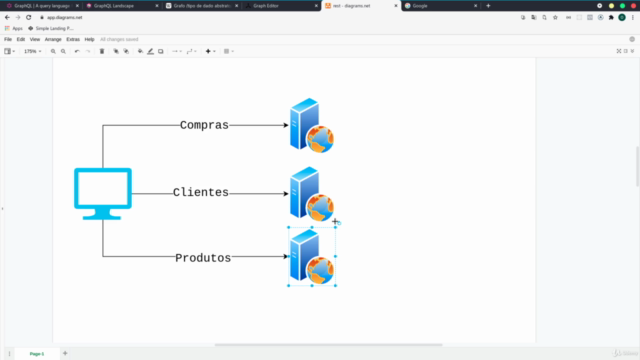Select the Produtos connector label

203,258
